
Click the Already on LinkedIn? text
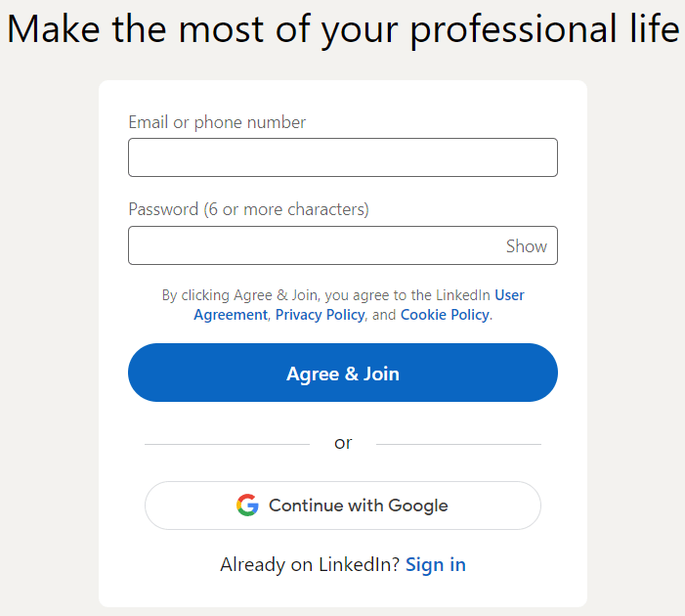(x=310, y=564)
